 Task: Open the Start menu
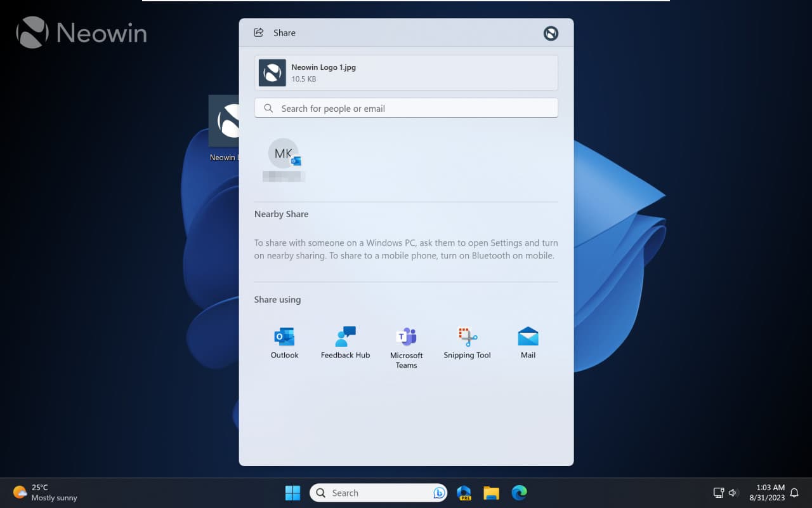(292, 492)
